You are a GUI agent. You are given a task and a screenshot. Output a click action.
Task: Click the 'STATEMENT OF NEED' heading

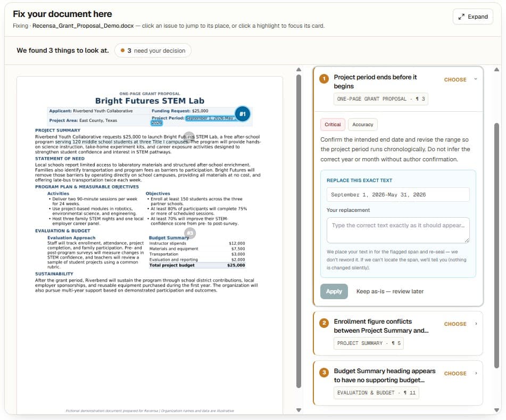[x=60, y=159]
